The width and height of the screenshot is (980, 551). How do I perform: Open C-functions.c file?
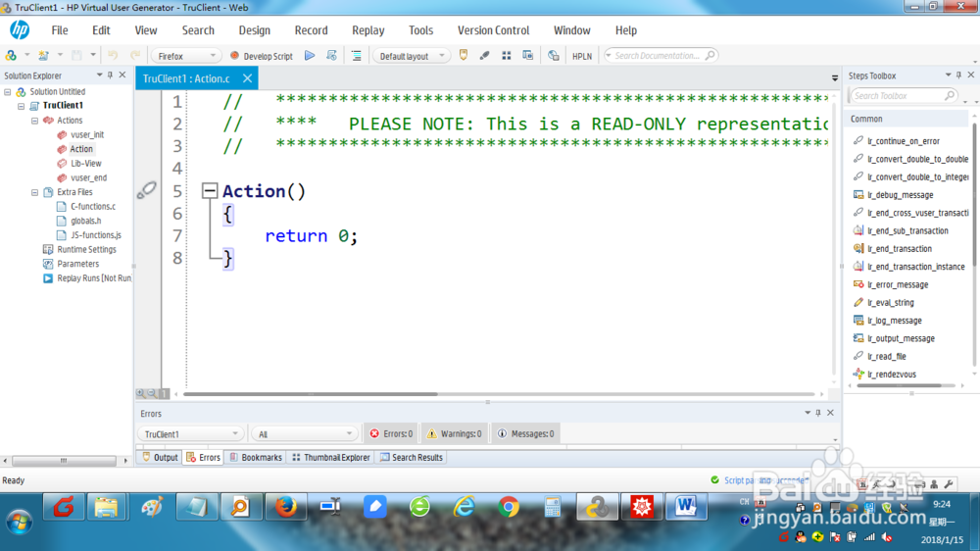[x=92, y=207]
